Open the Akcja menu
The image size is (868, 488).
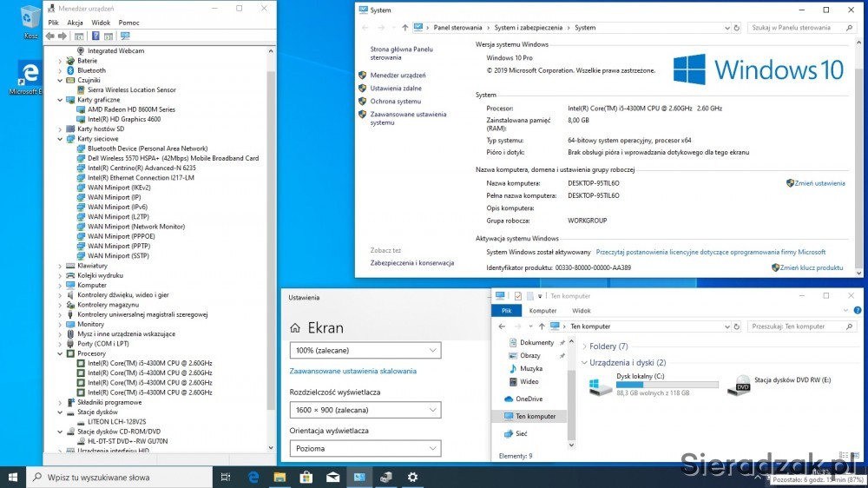75,23
